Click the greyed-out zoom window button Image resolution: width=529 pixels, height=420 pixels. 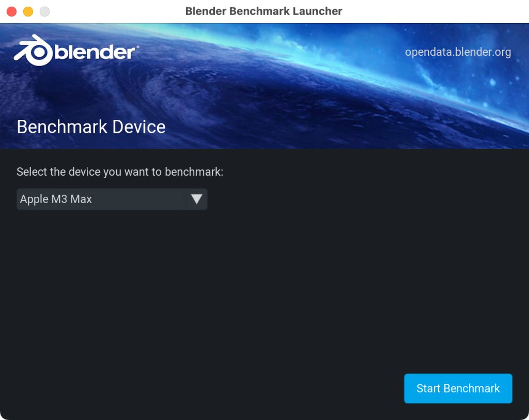pyautogui.click(x=44, y=11)
